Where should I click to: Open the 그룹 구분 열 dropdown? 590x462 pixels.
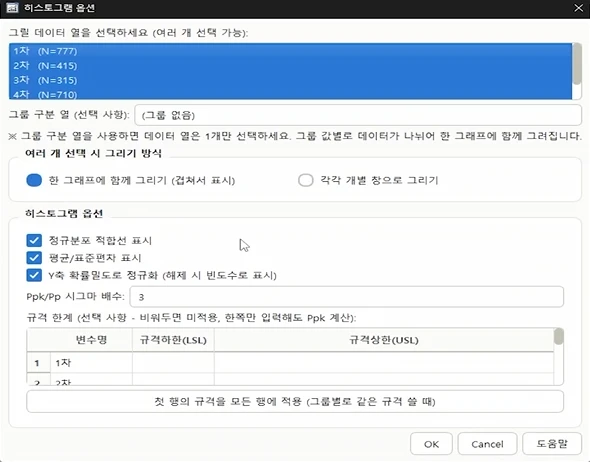click(x=358, y=115)
